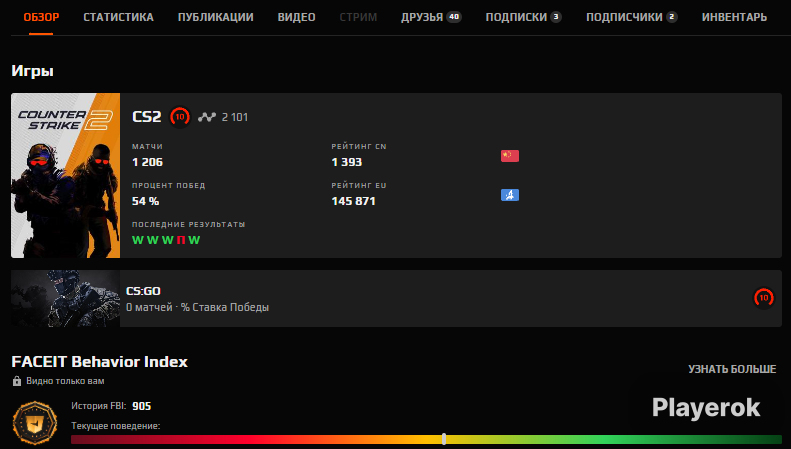Click the friends count badge 40
791x449 pixels.
point(454,17)
